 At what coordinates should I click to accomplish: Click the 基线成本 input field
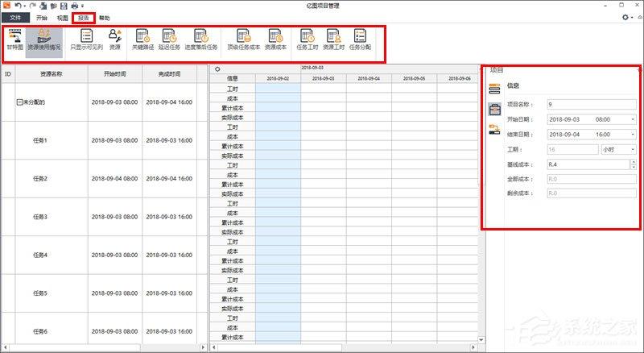588,164
